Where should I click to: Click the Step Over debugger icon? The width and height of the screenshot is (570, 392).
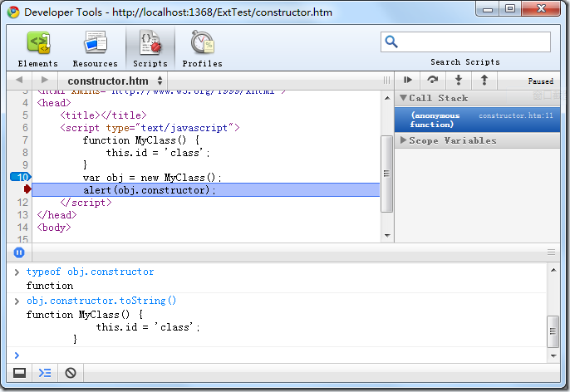(432, 80)
